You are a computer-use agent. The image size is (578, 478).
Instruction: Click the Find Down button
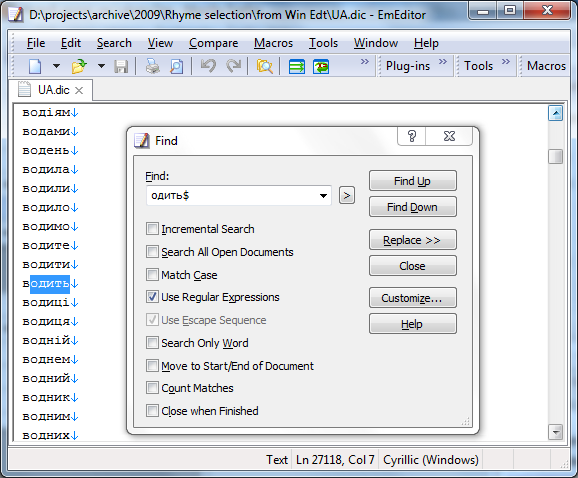coord(412,207)
